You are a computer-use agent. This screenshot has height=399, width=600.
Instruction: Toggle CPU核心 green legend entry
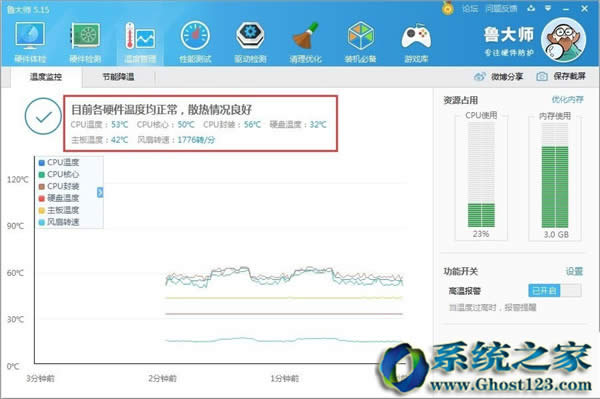click(x=59, y=174)
